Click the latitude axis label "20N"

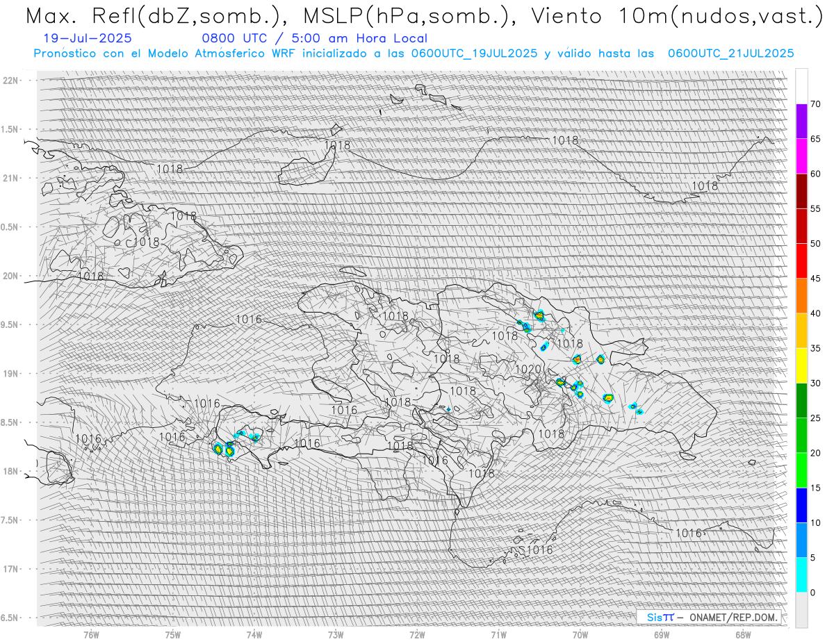point(10,276)
